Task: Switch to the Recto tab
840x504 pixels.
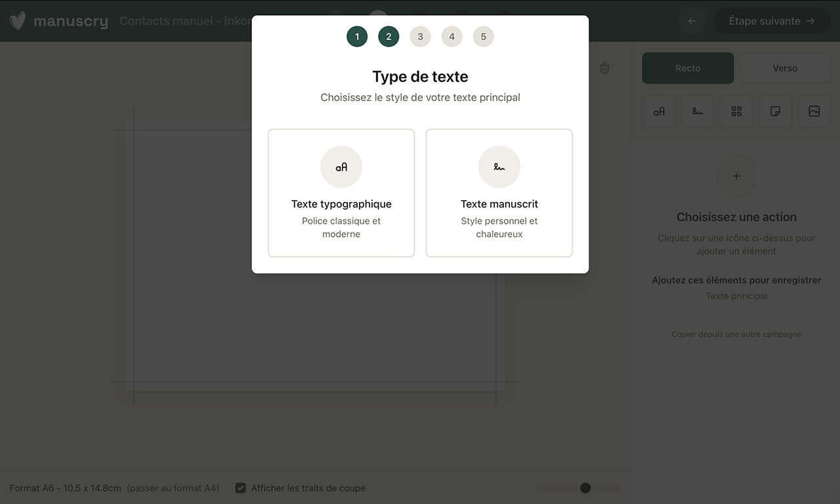Action: [x=688, y=68]
